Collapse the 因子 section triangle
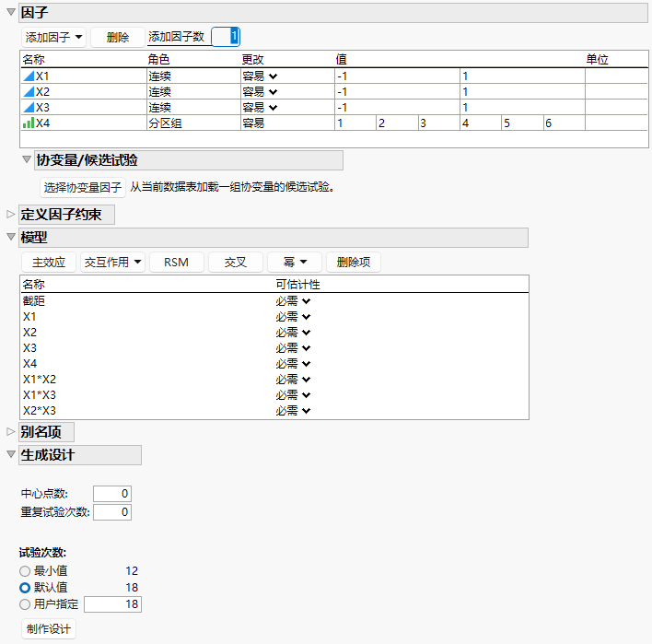 11,13
